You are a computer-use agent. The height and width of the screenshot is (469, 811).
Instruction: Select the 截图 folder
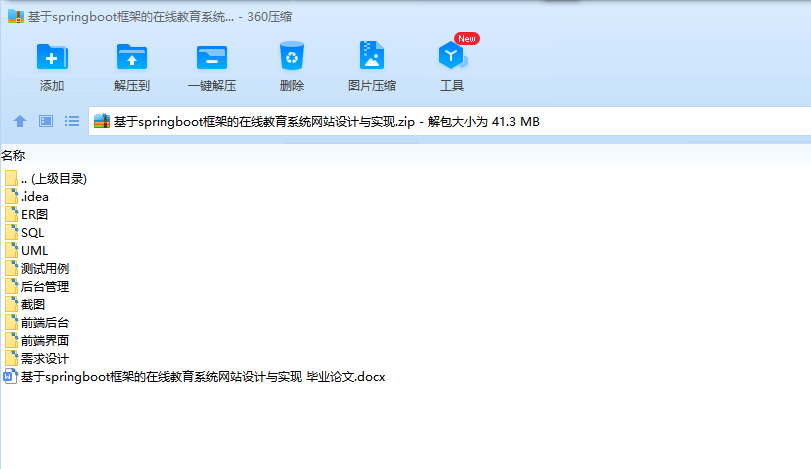point(33,305)
